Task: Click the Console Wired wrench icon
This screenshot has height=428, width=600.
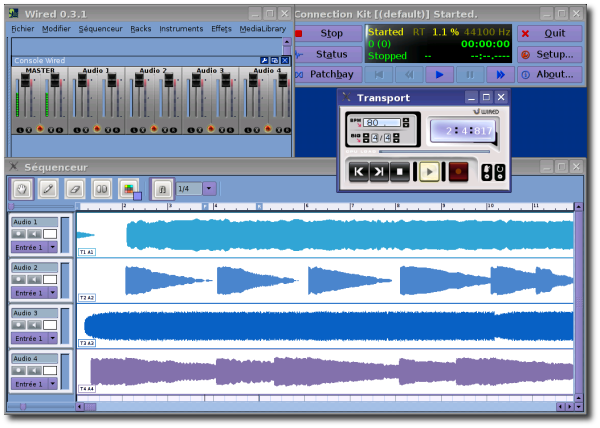Action: coord(264,60)
